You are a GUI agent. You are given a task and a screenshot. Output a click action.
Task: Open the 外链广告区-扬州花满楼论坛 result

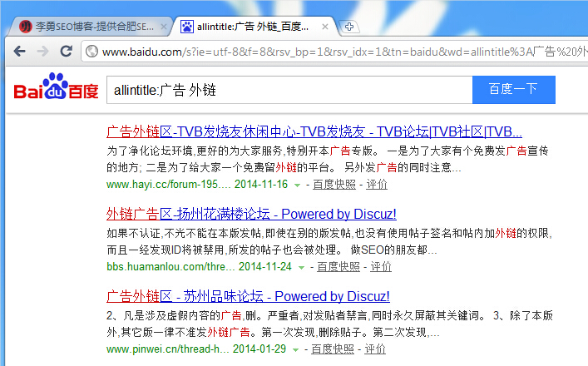251,214
